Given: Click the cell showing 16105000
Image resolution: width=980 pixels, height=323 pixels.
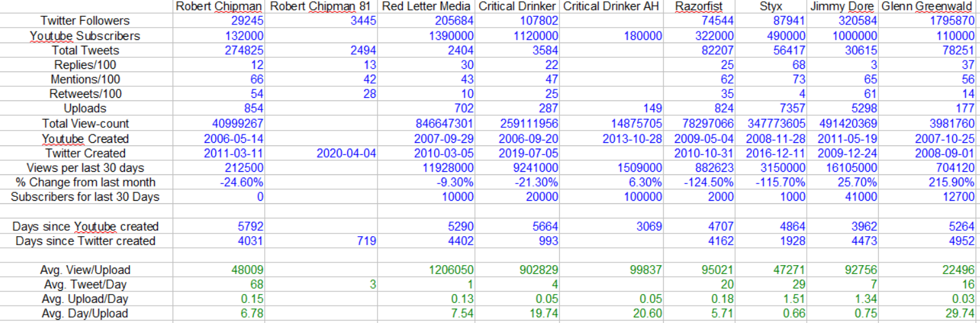Looking at the screenshot, I should (x=842, y=168).
